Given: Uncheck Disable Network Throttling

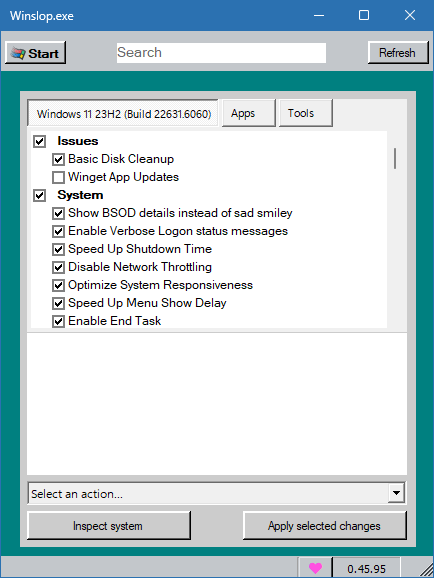Looking at the screenshot, I should 58,267.
